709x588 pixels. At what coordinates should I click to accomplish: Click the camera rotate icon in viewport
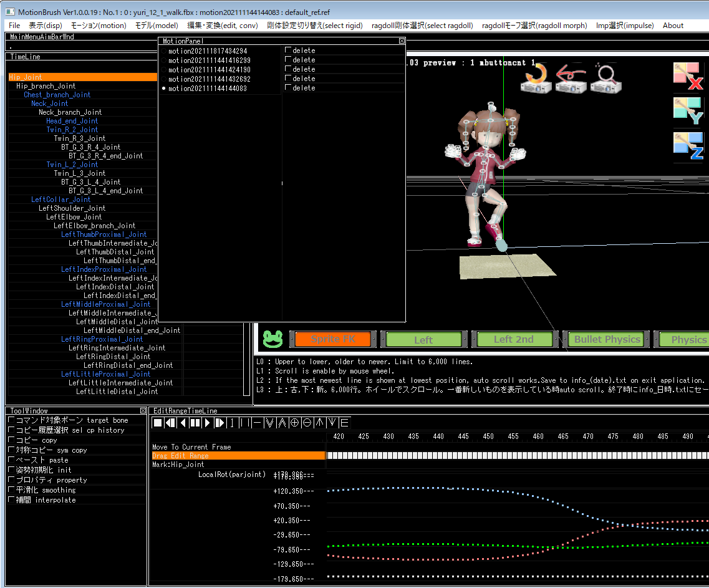point(536,79)
